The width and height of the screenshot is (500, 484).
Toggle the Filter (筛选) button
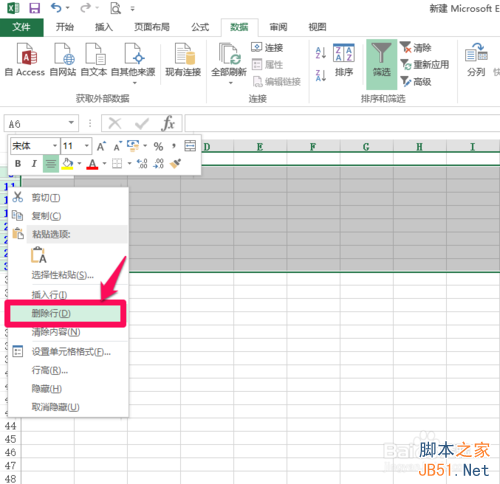click(x=382, y=64)
